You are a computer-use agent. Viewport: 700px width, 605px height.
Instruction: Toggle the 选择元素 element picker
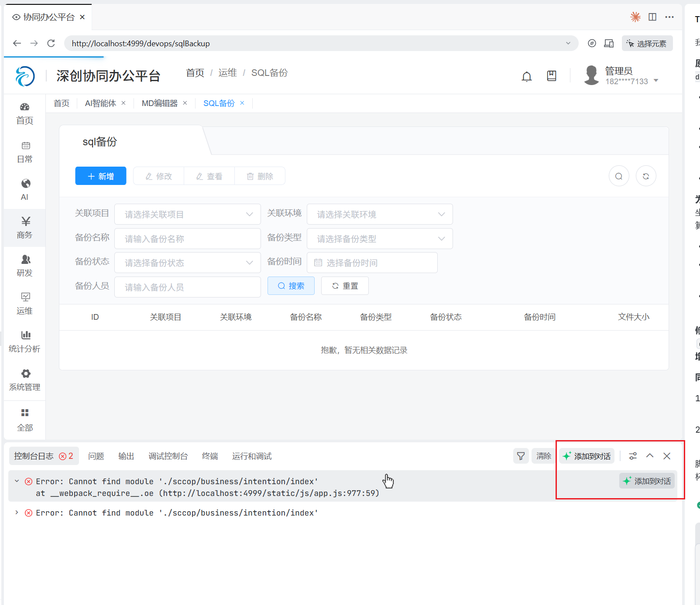tap(647, 43)
